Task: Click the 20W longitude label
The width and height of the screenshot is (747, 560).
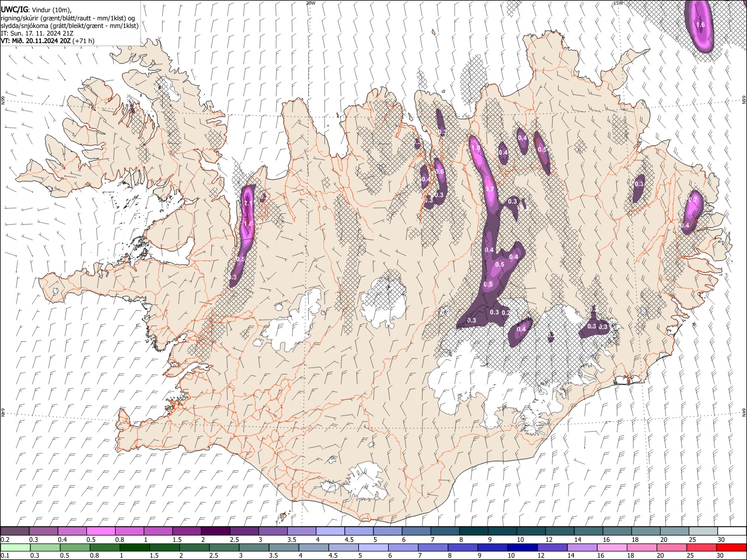Action: click(x=310, y=3)
